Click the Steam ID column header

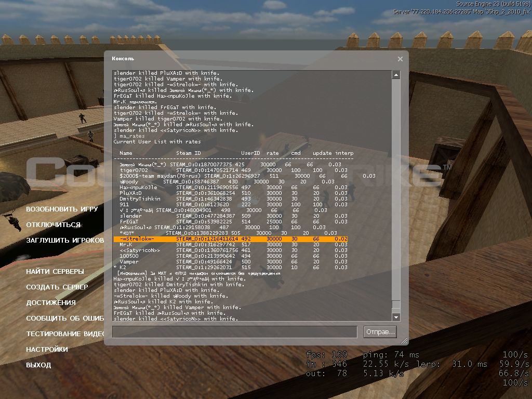click(x=188, y=153)
